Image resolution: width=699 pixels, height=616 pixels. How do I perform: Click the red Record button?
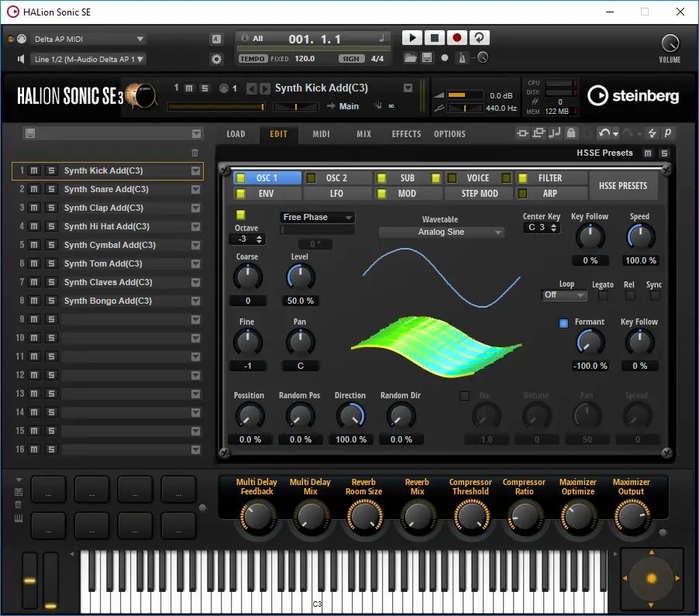tap(456, 38)
